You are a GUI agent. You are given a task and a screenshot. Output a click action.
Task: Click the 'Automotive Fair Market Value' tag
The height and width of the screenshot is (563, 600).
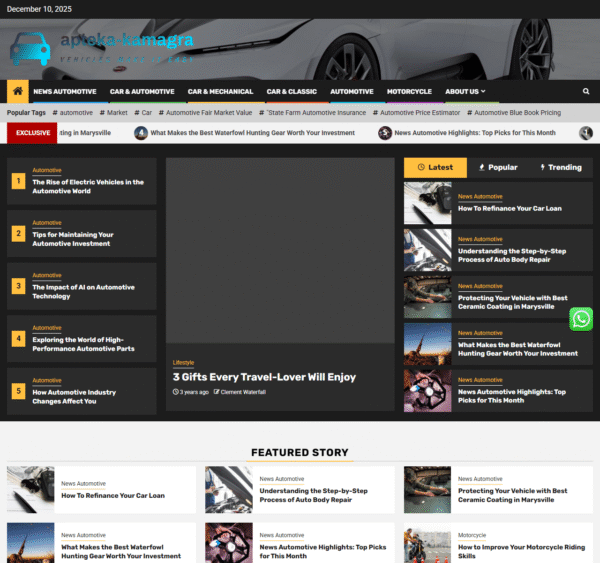tap(209, 113)
